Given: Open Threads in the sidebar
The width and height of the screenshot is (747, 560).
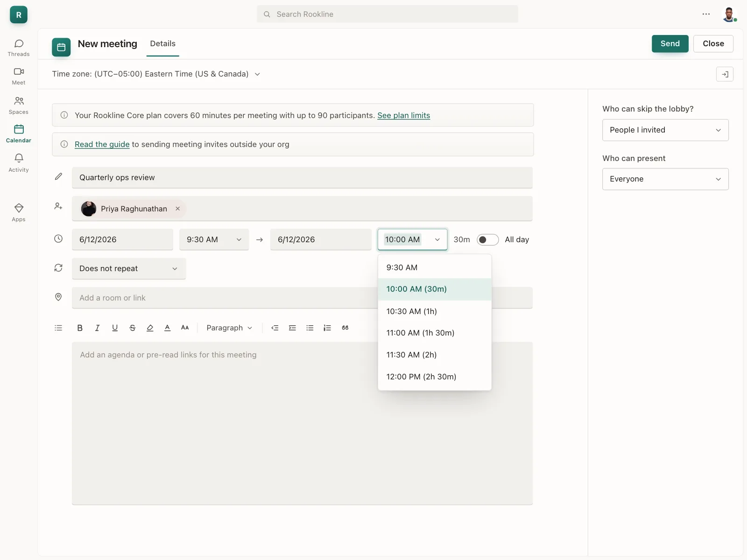Looking at the screenshot, I should pyautogui.click(x=19, y=48).
